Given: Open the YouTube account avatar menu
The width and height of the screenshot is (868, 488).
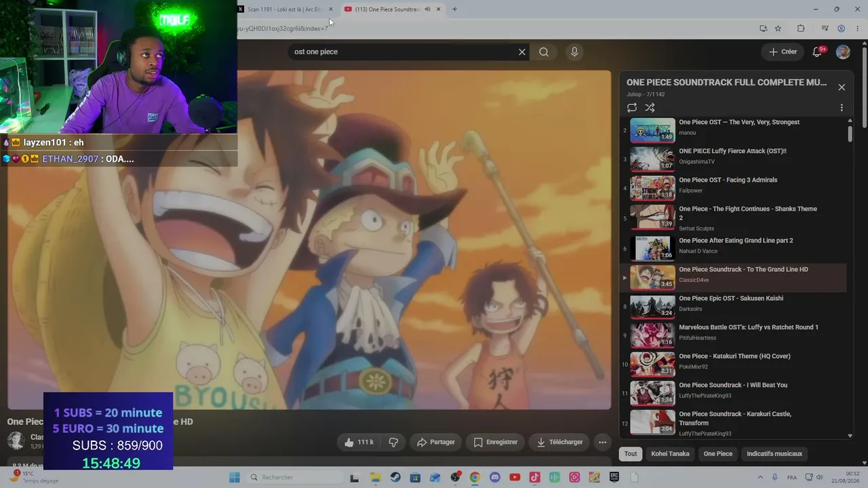Looking at the screenshot, I should (843, 52).
